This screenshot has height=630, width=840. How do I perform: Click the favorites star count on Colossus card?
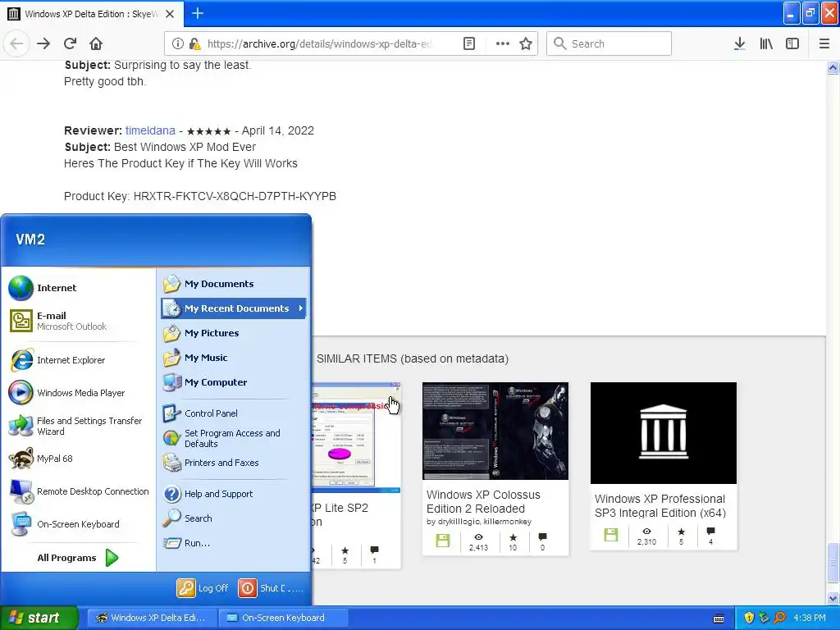tap(513, 542)
